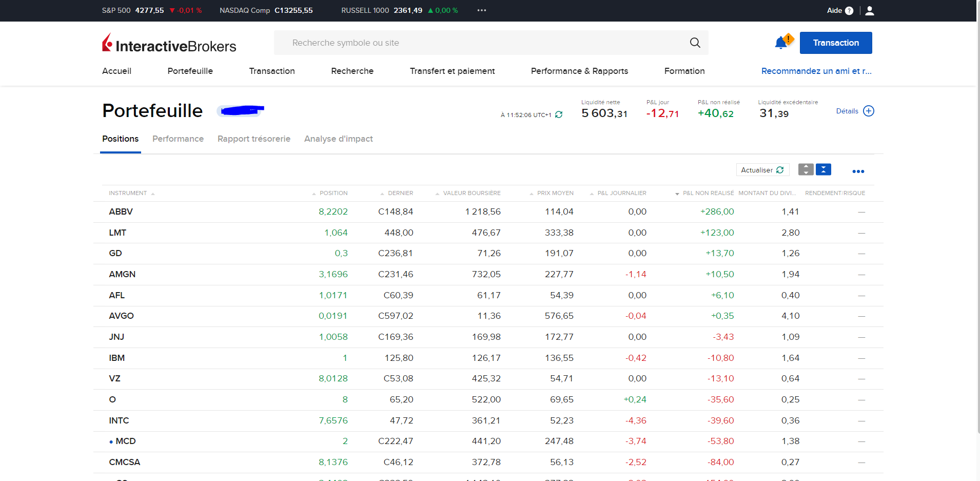Refresh portfolio timestamp icon
Screen dimensions: 980x481
pos(559,114)
